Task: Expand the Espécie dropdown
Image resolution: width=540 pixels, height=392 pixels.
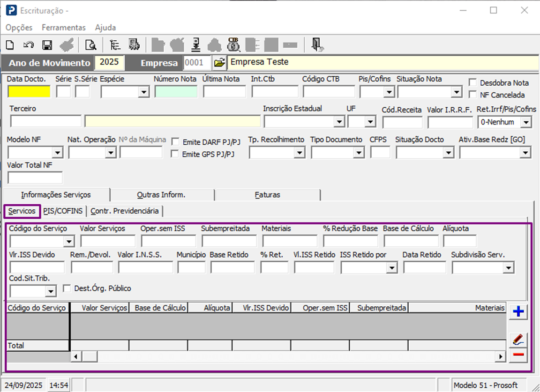Action: point(143,92)
